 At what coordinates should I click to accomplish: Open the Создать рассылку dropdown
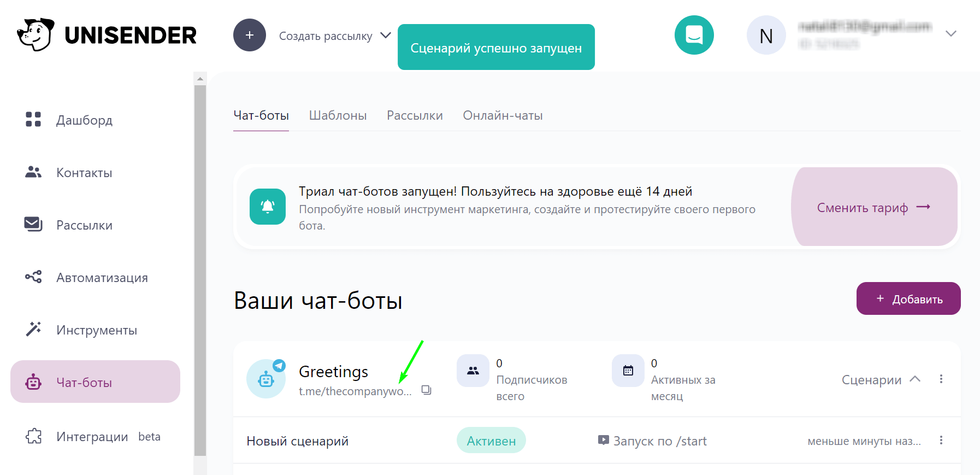[335, 36]
